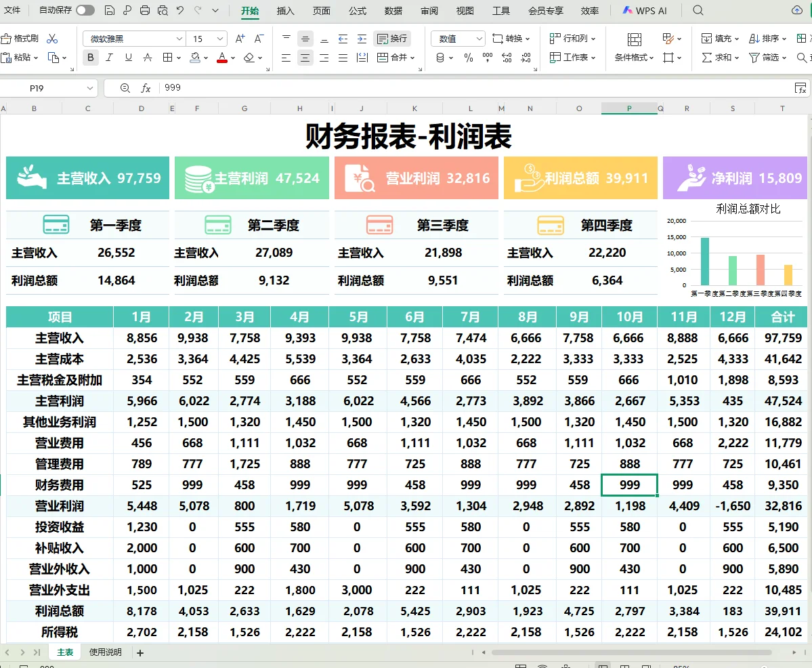
Task: Switch to the 公式 ribbon tab
Action: [358, 10]
